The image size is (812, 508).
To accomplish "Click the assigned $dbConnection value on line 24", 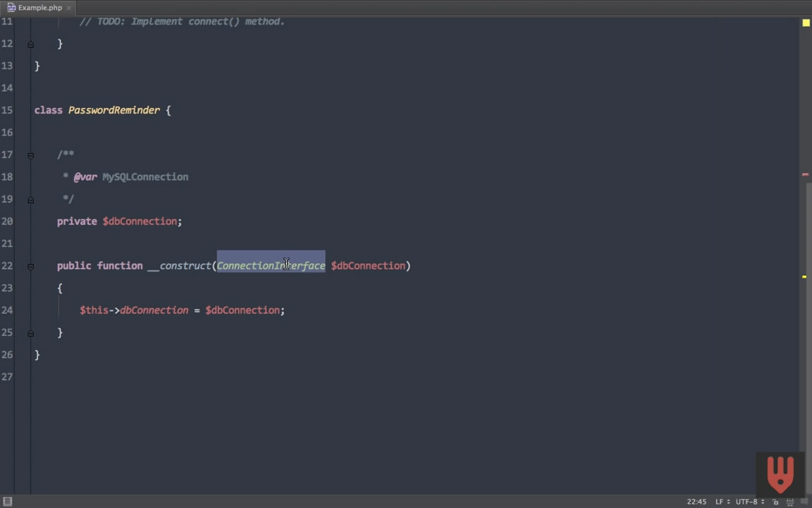I will tap(242, 310).
